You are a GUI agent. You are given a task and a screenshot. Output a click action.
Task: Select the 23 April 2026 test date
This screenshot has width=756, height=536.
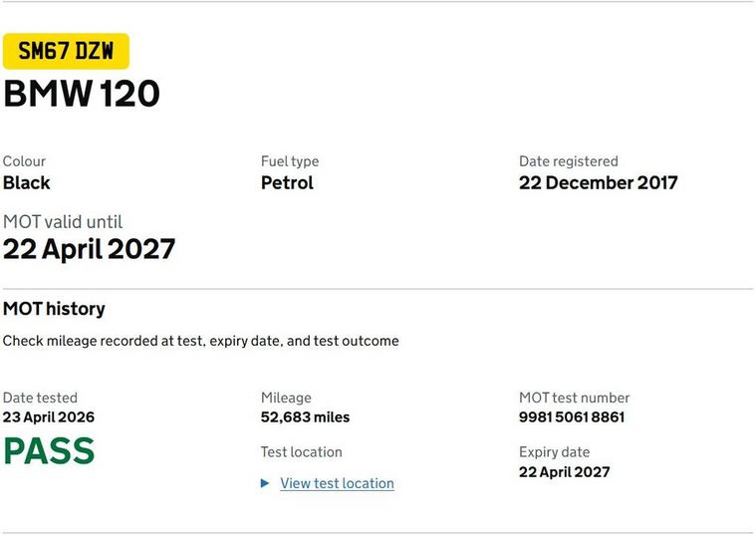49,416
